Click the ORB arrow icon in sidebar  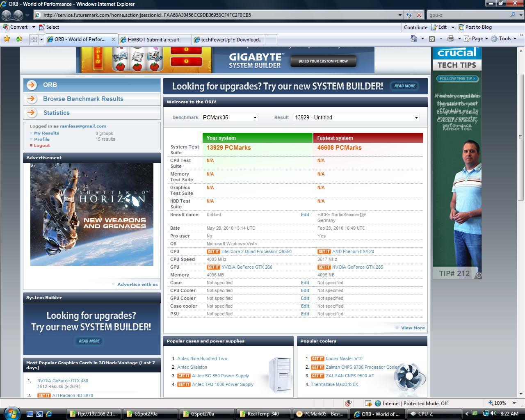tap(32, 85)
